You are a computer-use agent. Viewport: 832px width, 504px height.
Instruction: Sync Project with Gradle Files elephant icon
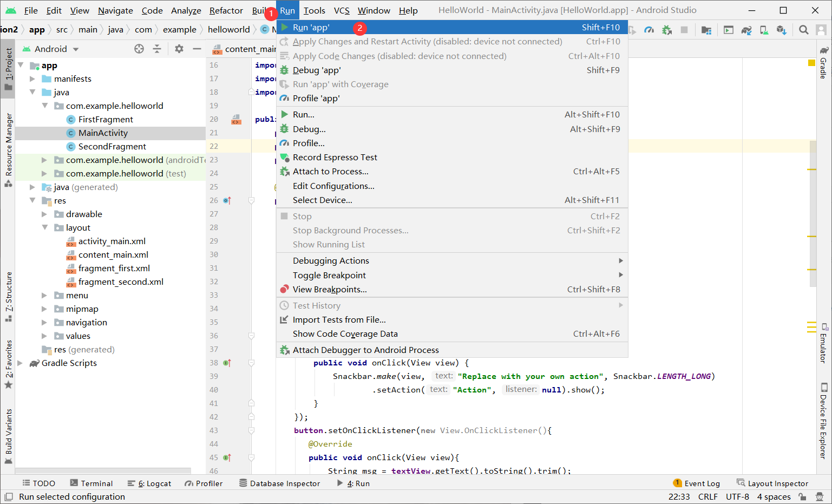coord(746,30)
